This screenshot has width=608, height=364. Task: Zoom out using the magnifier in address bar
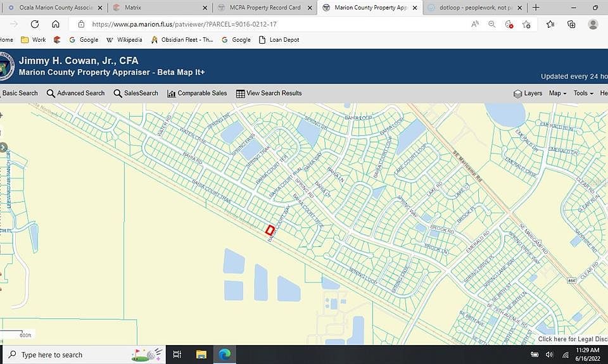(492, 24)
